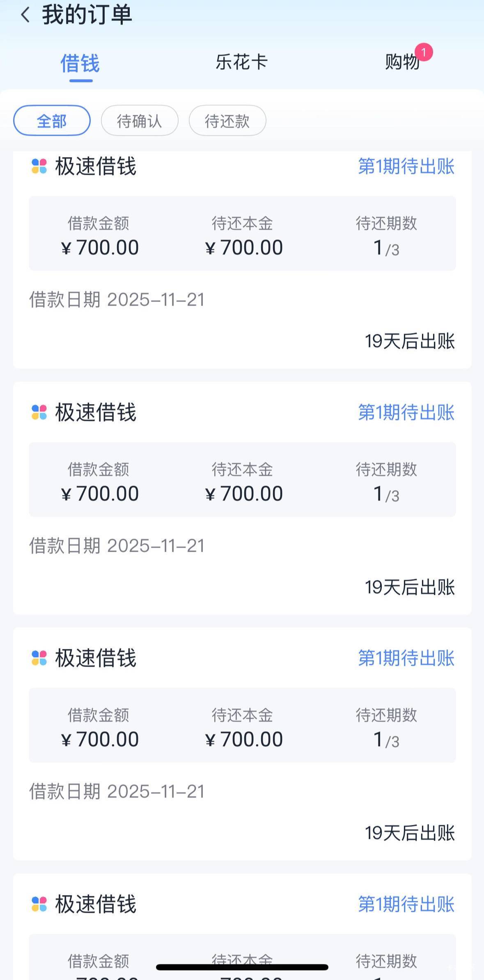484x980 pixels.
Task: Filter orders by 待确认
Action: 140,121
